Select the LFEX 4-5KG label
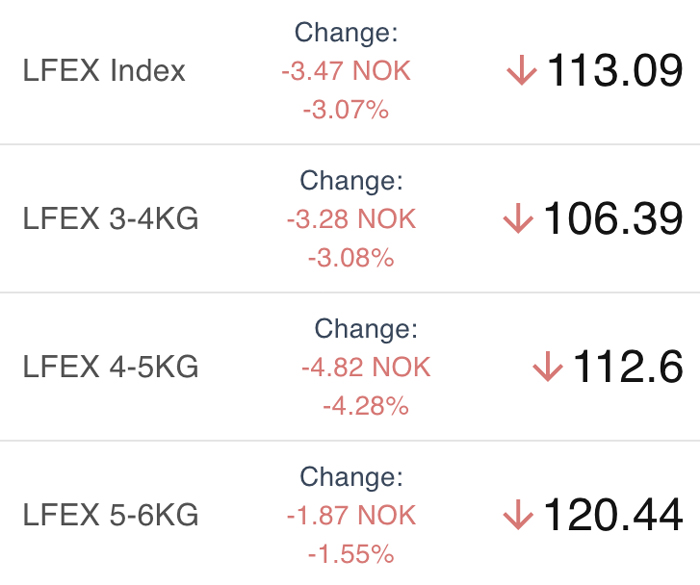 click(x=110, y=367)
